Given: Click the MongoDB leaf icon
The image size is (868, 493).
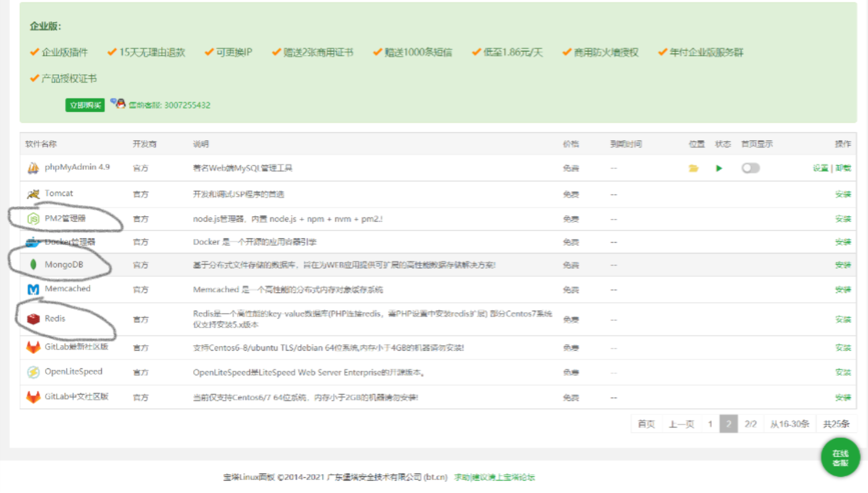Looking at the screenshot, I should coord(33,265).
